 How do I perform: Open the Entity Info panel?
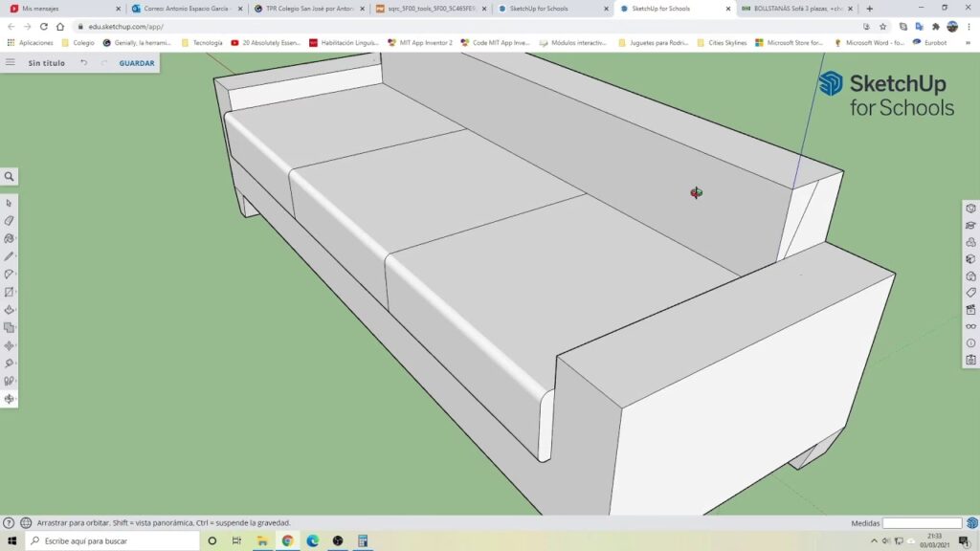(x=970, y=209)
